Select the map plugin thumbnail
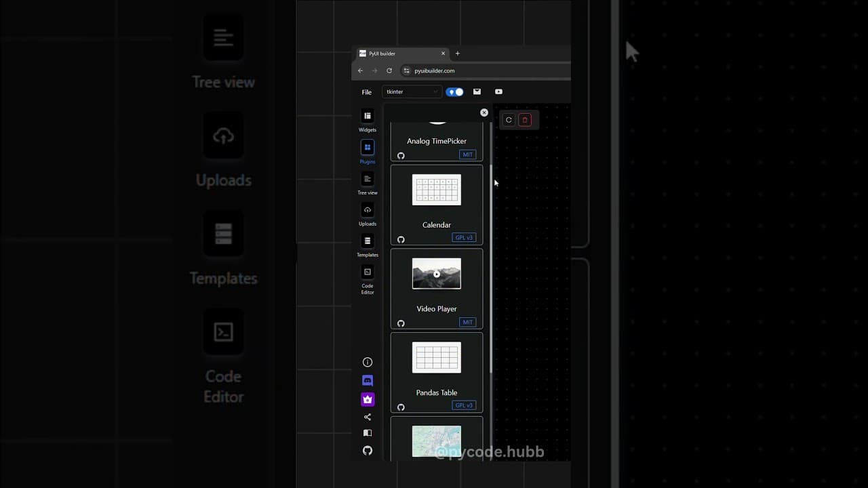The width and height of the screenshot is (868, 488). click(437, 441)
